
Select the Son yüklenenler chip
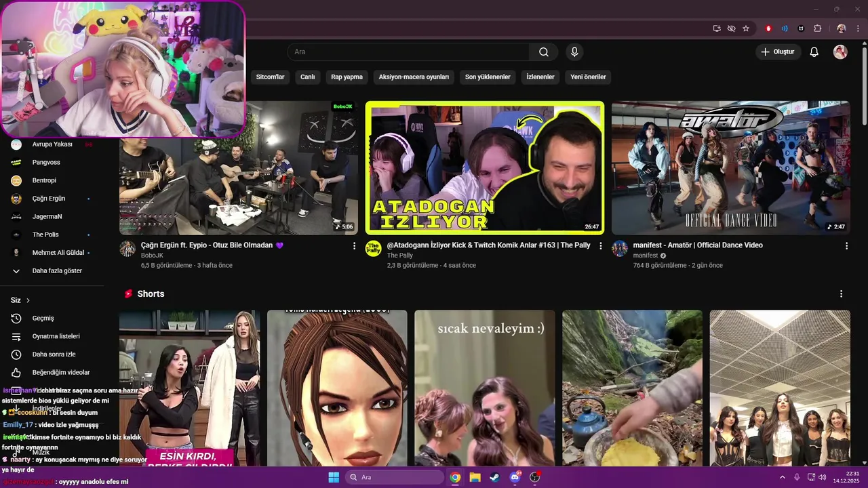488,77
